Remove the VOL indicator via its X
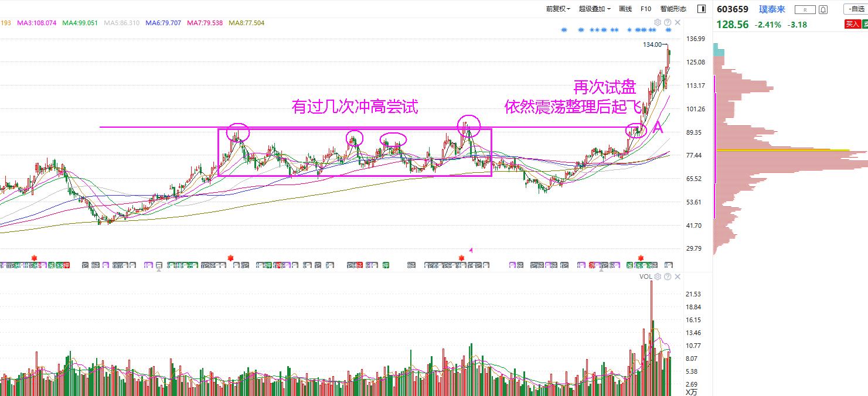868x396 pixels. click(x=677, y=276)
